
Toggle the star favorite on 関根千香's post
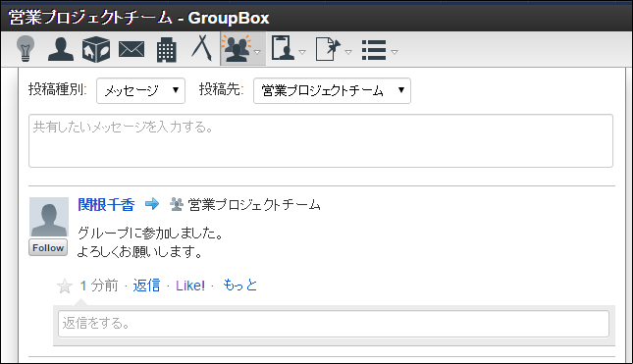pos(65,286)
